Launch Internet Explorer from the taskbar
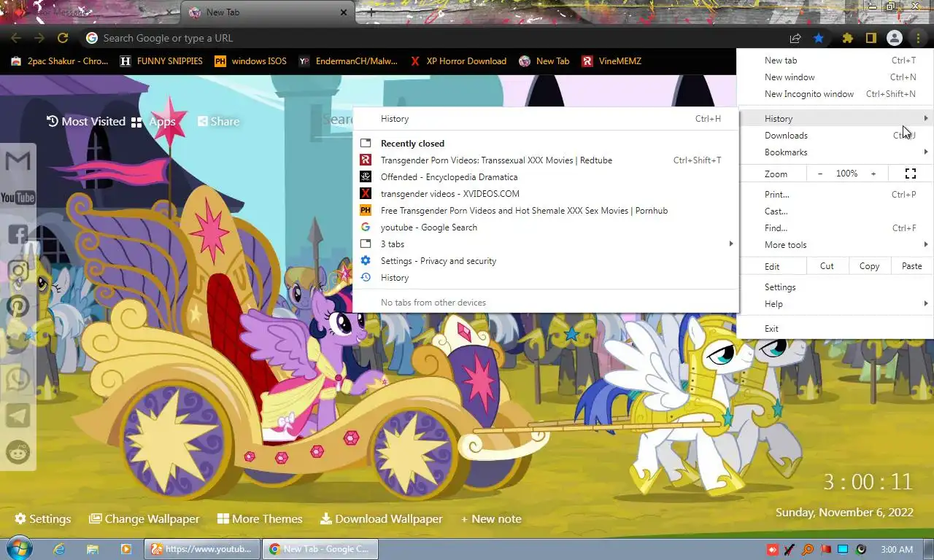The width and height of the screenshot is (934, 560). pyautogui.click(x=60, y=549)
